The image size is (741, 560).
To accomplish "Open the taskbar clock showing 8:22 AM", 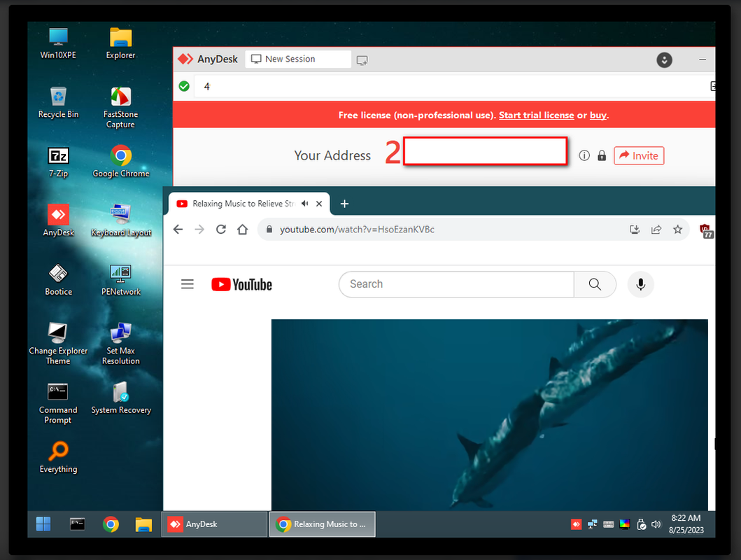I will tap(686, 524).
